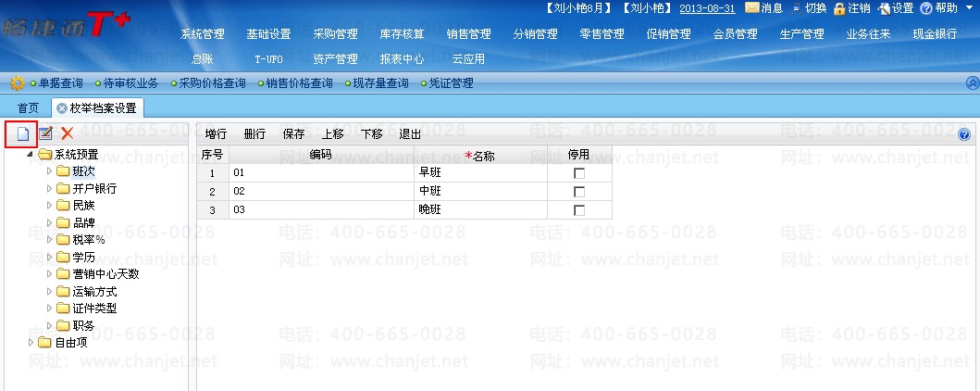Screen dimensions: 980x391
Task: Click the 名称 column header
Action: 480,155
